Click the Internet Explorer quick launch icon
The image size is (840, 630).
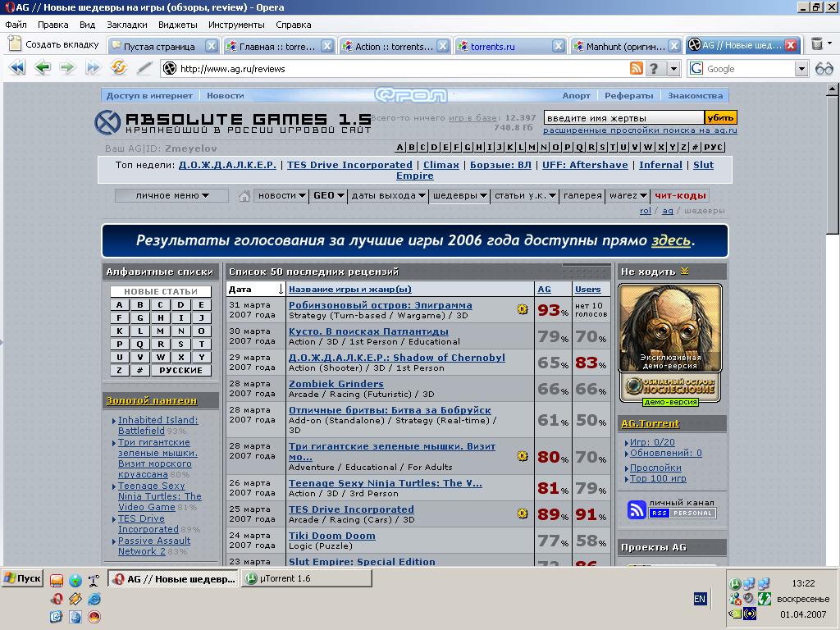[x=94, y=599]
